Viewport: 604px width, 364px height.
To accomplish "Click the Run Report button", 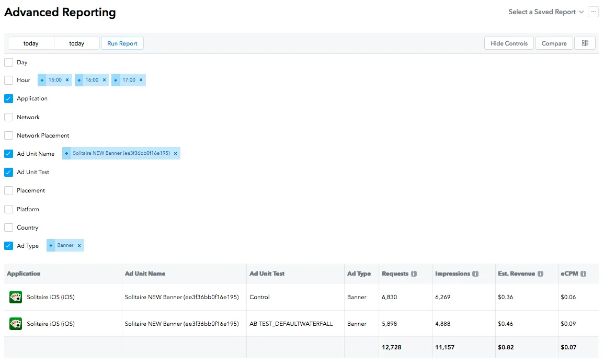I will [122, 43].
